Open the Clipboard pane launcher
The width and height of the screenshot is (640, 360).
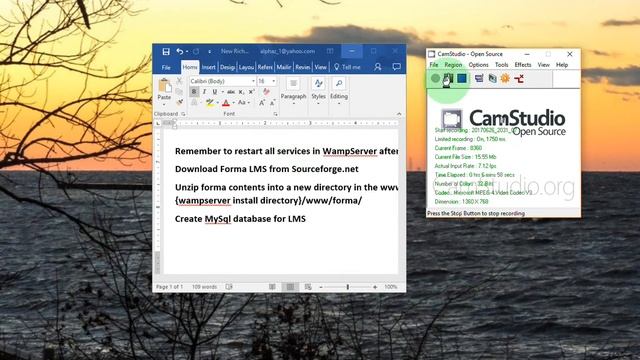tap(183, 114)
